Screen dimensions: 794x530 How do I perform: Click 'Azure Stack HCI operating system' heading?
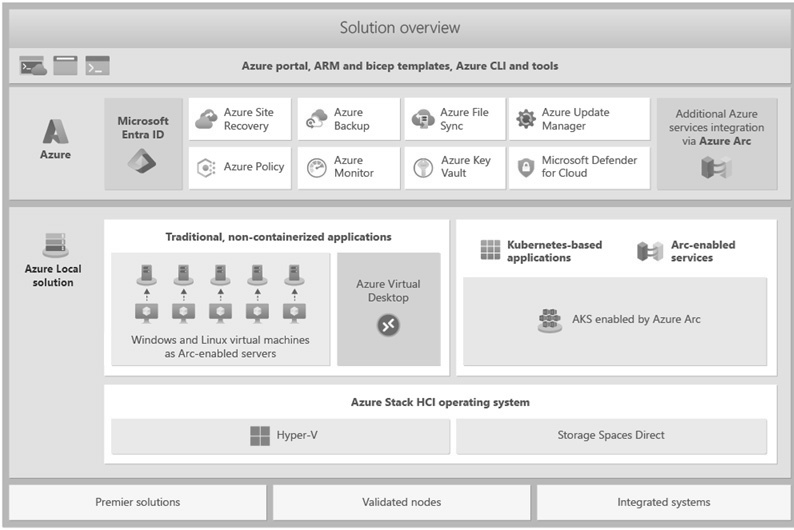(440, 402)
